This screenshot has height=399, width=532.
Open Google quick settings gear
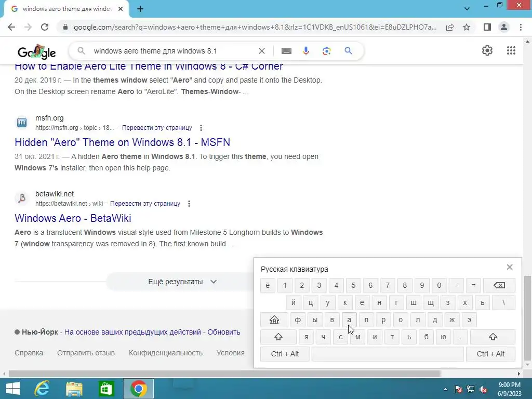(487, 50)
